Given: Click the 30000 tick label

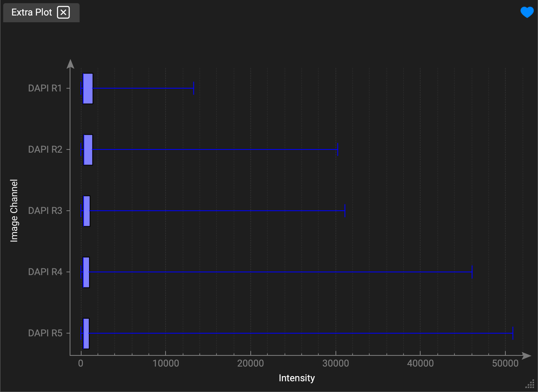Looking at the screenshot, I should point(335,363).
